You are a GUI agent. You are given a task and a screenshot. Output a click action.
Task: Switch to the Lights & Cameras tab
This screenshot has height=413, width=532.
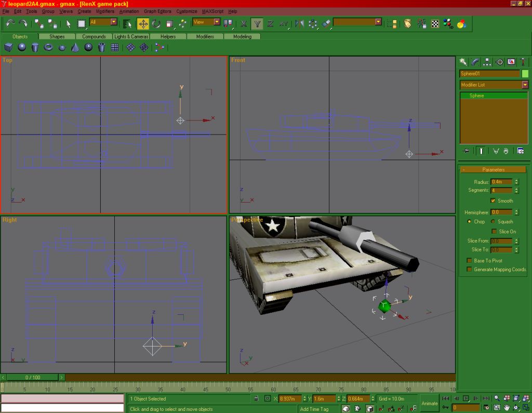(x=131, y=36)
